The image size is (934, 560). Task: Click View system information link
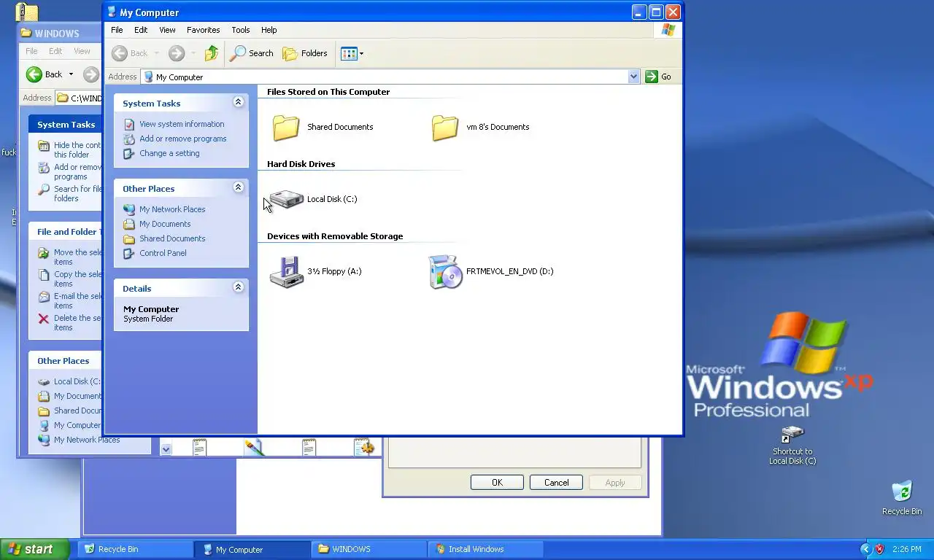coord(182,124)
